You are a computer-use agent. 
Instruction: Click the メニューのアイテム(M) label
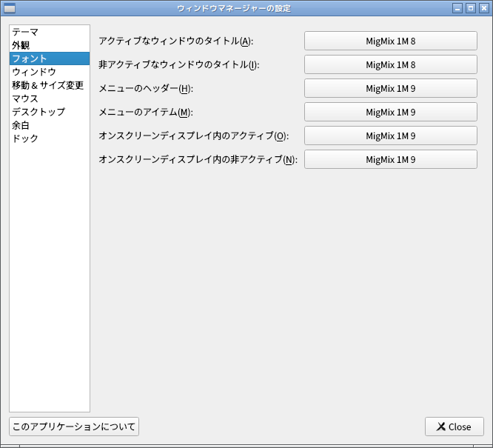(x=146, y=113)
